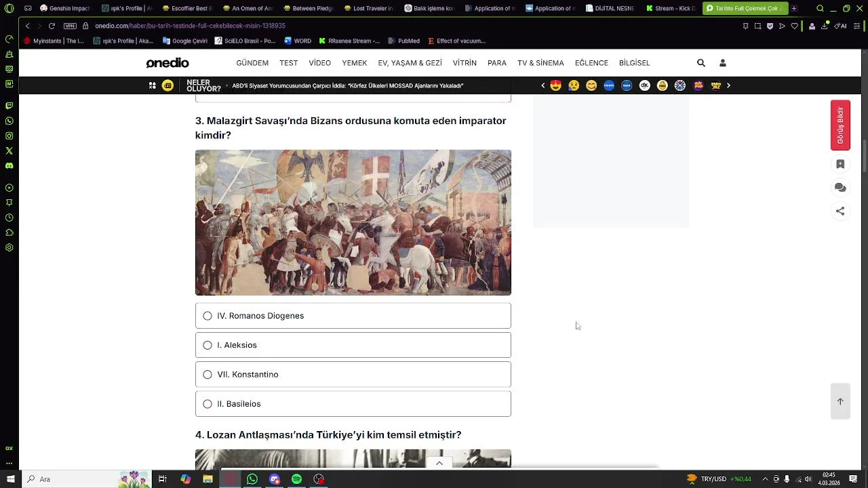The height and width of the screenshot is (488, 868).
Task: Open the PARA menu item
Action: (497, 63)
